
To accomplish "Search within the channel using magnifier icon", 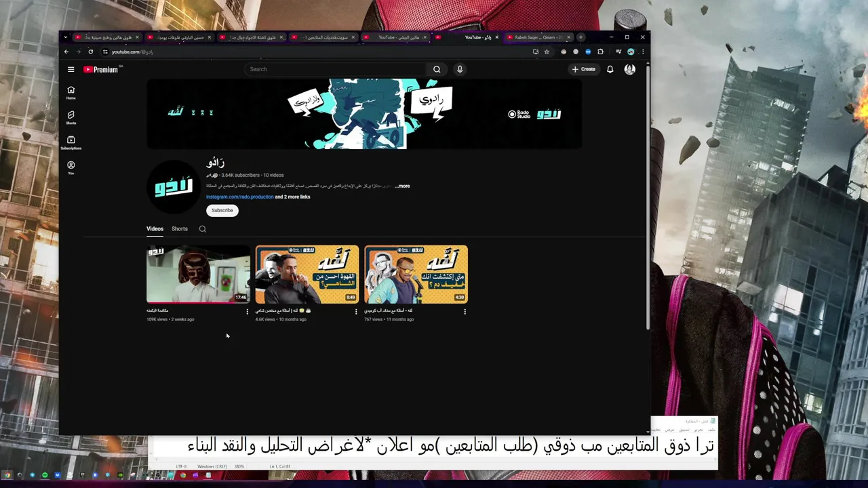I will click(202, 229).
